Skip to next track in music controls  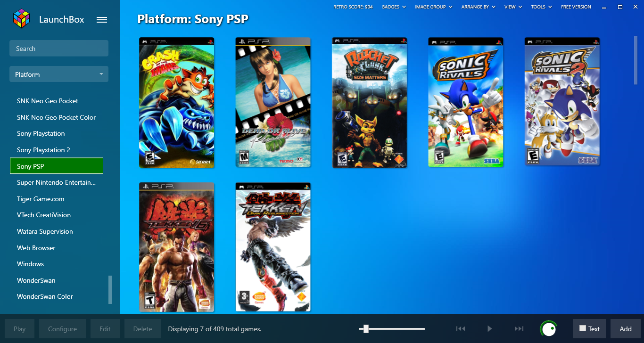[x=519, y=328]
